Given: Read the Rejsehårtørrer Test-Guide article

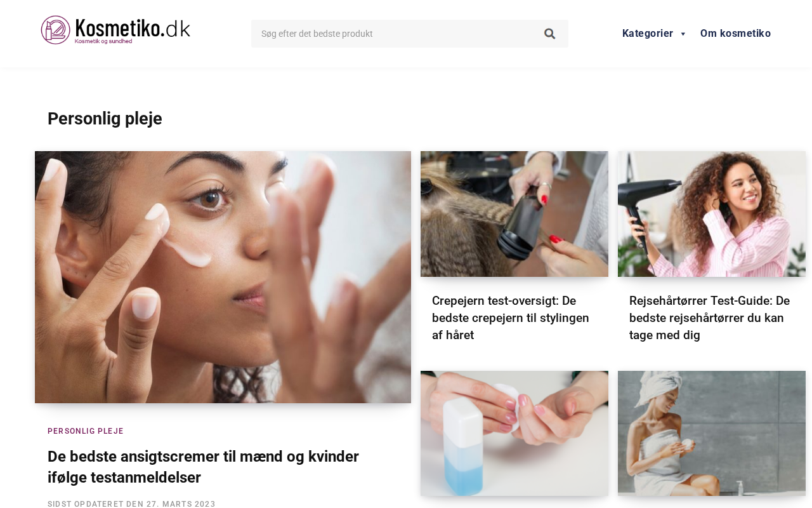Looking at the screenshot, I should [709, 317].
